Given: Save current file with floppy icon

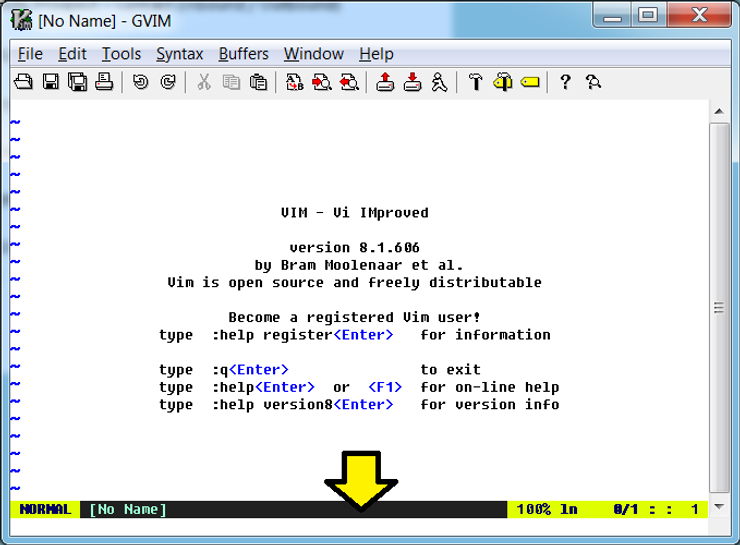Looking at the screenshot, I should [50, 82].
